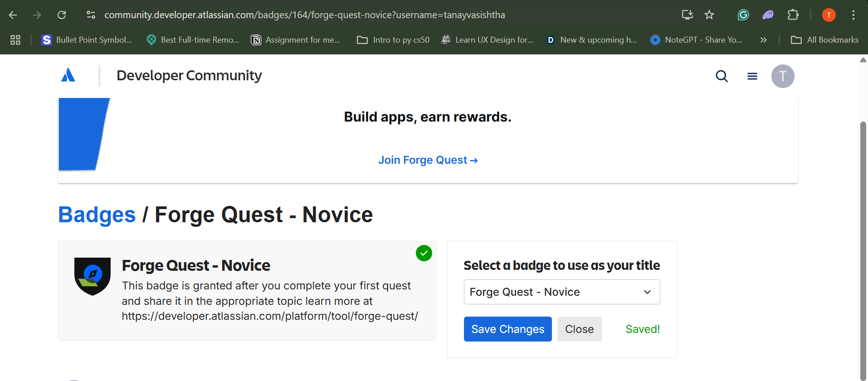Click Join Forge Quest link
This screenshot has width=868, height=381.
click(x=428, y=160)
